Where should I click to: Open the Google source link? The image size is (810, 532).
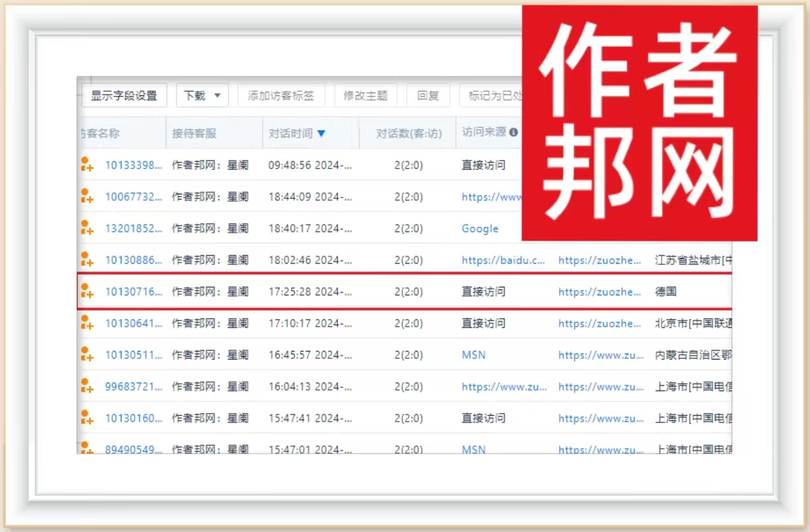[x=480, y=229]
